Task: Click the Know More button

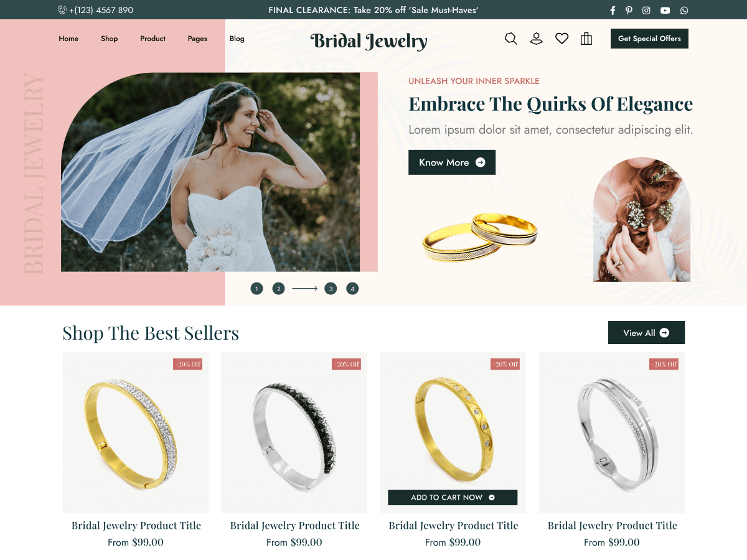Action: point(452,162)
